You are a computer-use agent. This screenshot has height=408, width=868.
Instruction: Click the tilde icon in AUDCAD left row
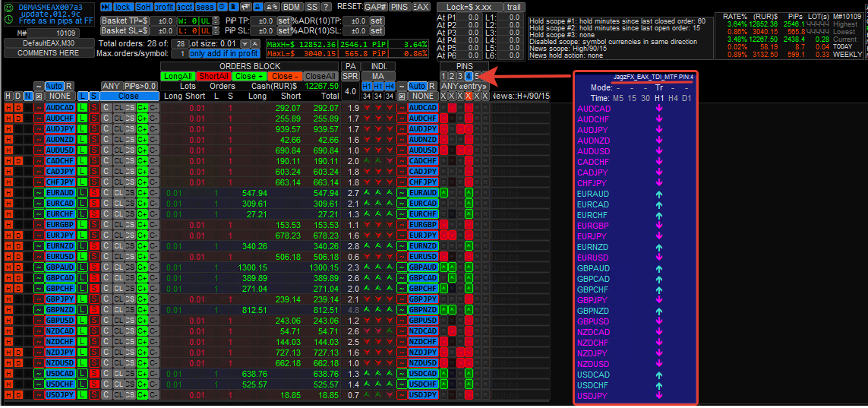click(39, 107)
